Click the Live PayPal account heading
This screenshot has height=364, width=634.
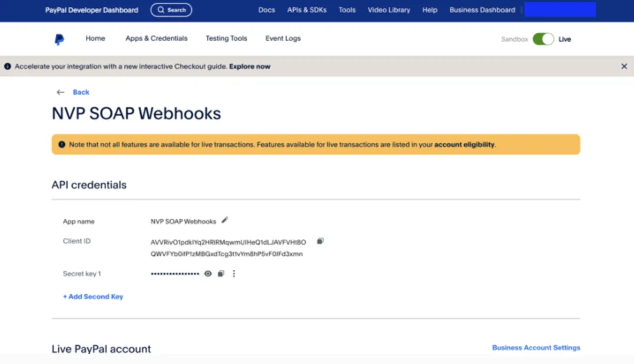101,349
